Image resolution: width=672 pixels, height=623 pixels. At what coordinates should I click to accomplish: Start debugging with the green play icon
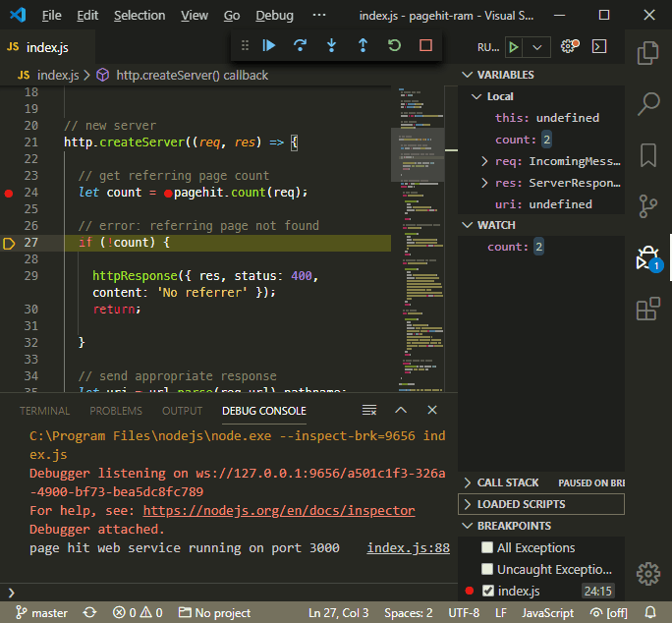[x=514, y=47]
